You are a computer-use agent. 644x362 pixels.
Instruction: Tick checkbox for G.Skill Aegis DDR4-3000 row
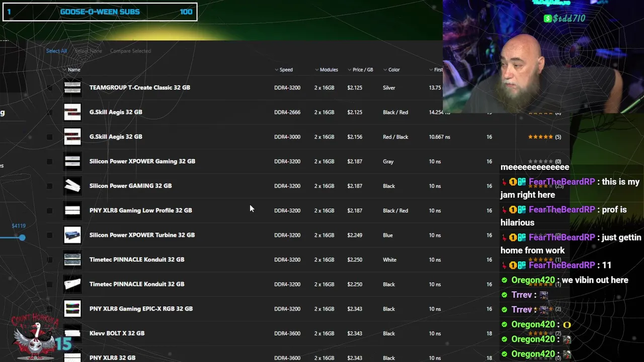pyautogui.click(x=49, y=137)
